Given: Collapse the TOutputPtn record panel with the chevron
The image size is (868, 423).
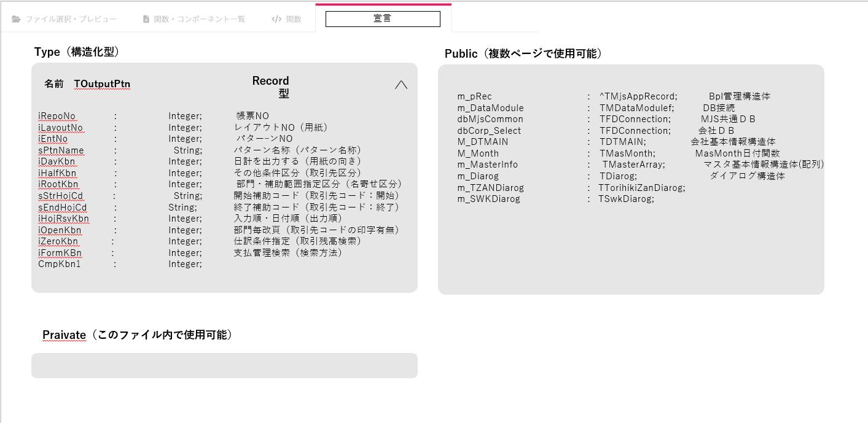Looking at the screenshot, I should [401, 84].
